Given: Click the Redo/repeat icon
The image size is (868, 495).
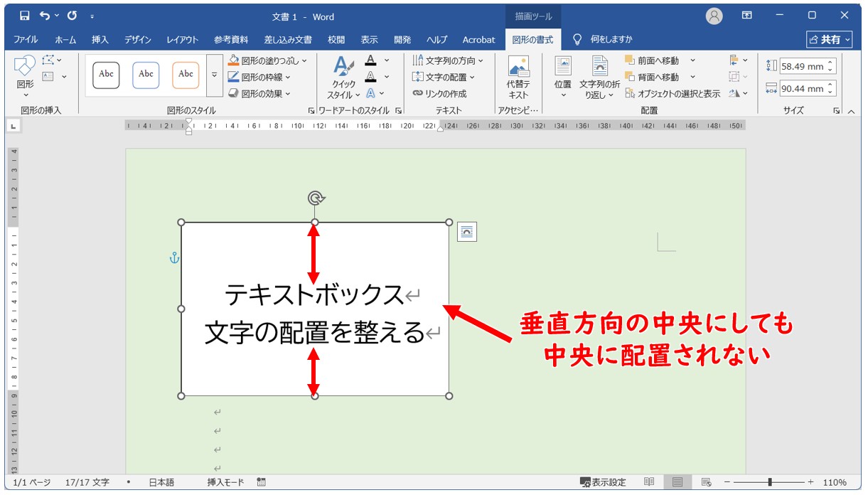Looking at the screenshot, I should pyautogui.click(x=72, y=15).
